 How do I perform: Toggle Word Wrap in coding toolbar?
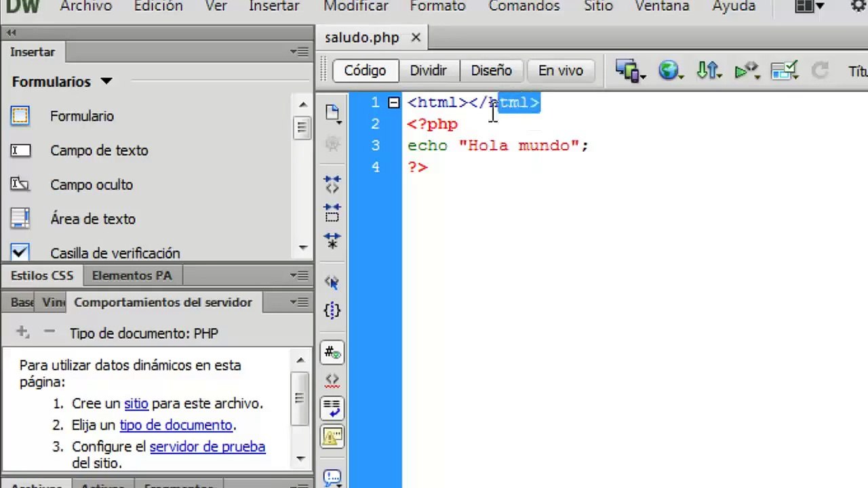click(x=332, y=409)
